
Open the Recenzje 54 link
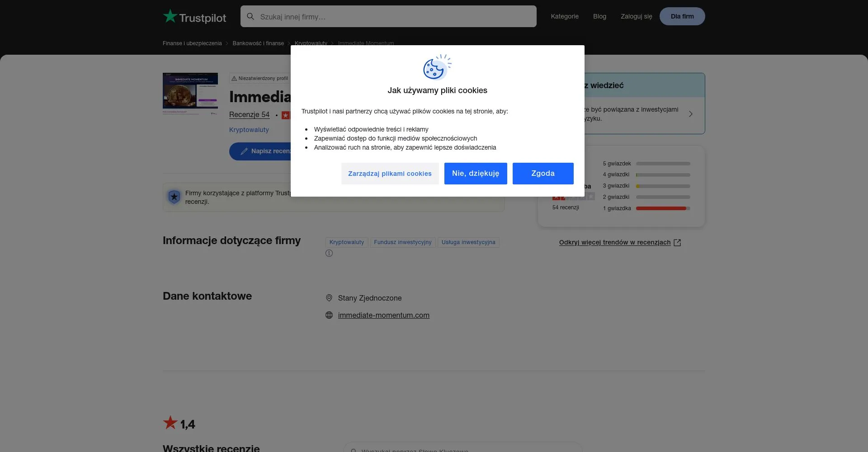pos(249,115)
